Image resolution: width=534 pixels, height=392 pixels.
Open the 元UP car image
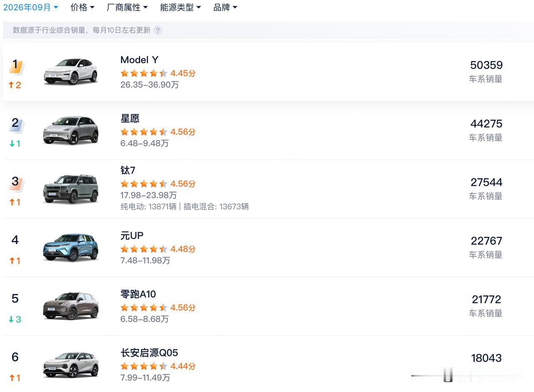pyautogui.click(x=71, y=247)
